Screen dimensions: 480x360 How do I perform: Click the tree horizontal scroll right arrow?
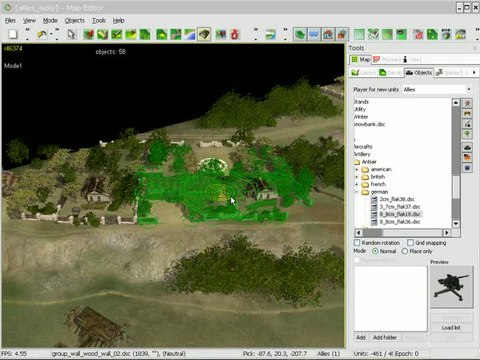pos(446,232)
